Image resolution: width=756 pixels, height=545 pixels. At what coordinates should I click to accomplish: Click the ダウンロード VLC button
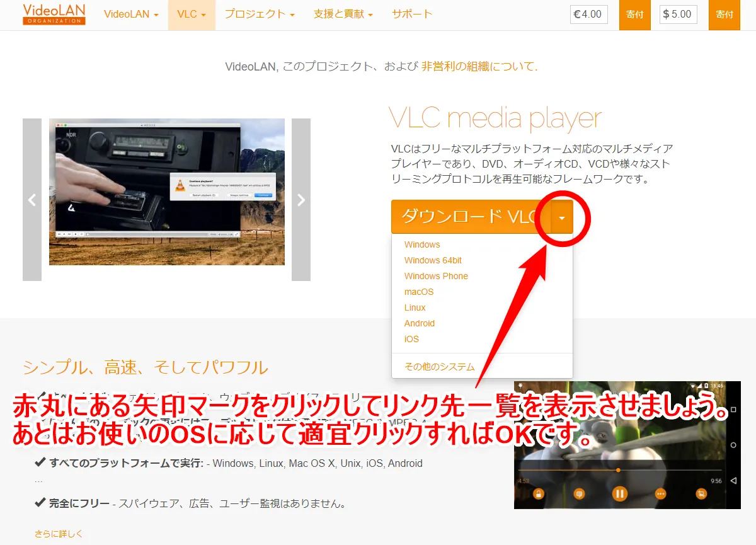click(471, 217)
